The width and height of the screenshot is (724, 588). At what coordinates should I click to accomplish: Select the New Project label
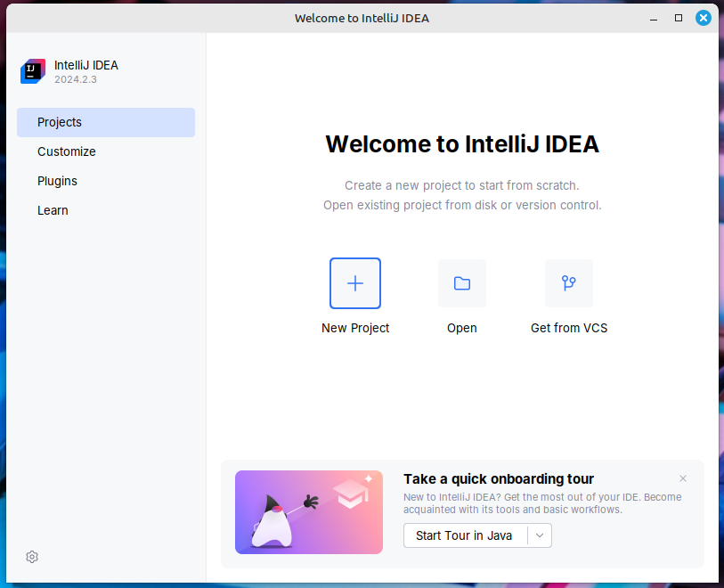(x=354, y=328)
